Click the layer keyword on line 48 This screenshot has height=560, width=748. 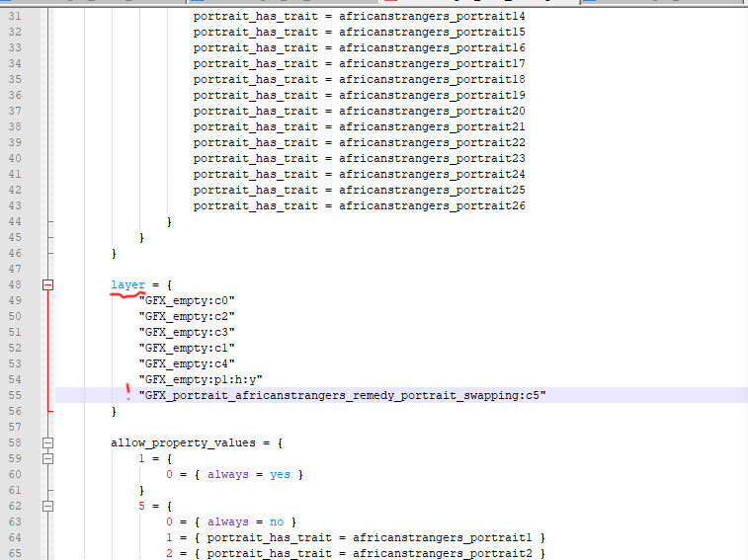click(127, 284)
